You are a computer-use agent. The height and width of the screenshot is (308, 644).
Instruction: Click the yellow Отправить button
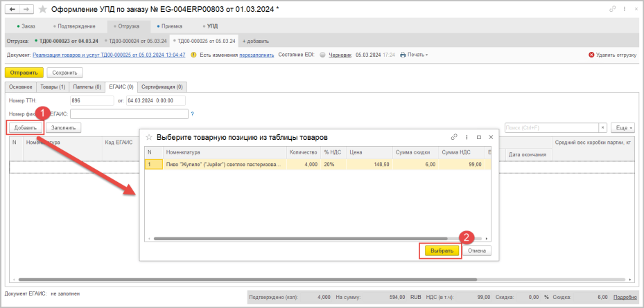(x=24, y=73)
